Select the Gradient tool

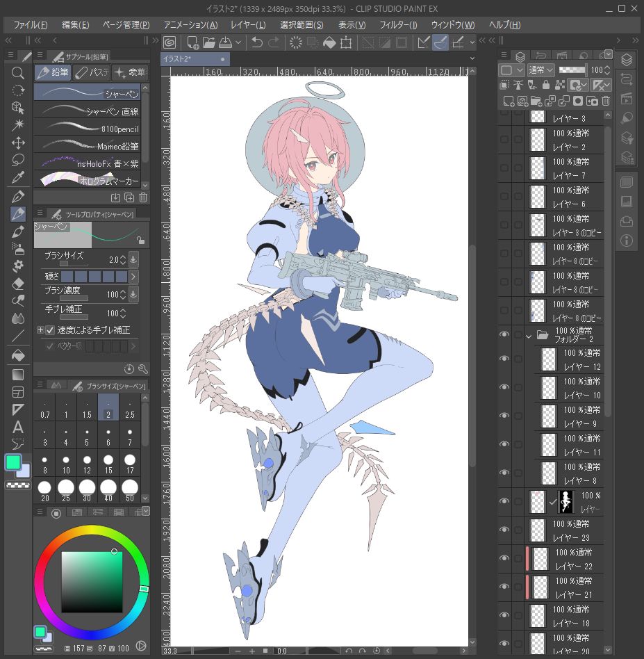coord(17,374)
